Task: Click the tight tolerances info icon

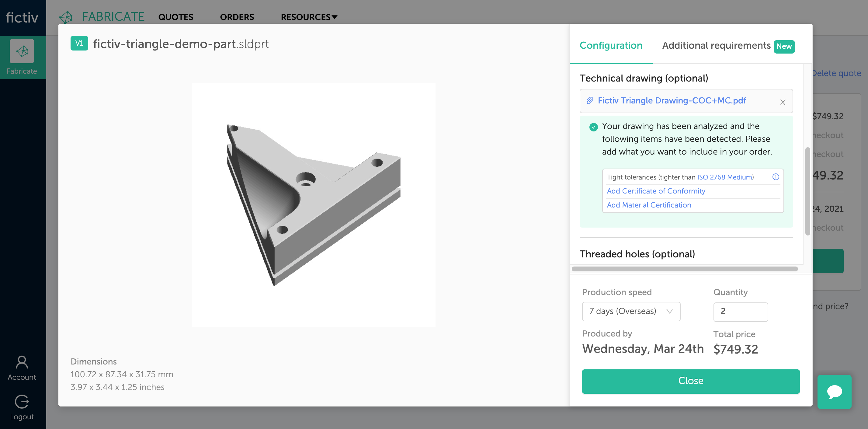Action: pos(775,177)
